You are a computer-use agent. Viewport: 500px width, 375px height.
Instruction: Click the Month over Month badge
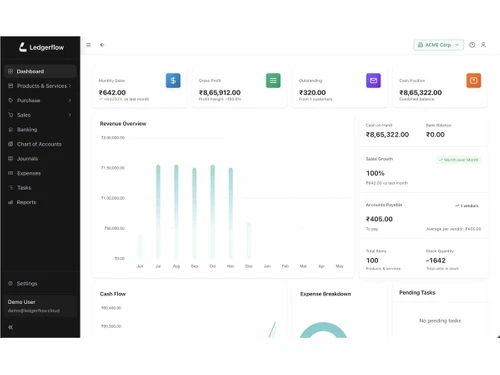click(x=459, y=160)
